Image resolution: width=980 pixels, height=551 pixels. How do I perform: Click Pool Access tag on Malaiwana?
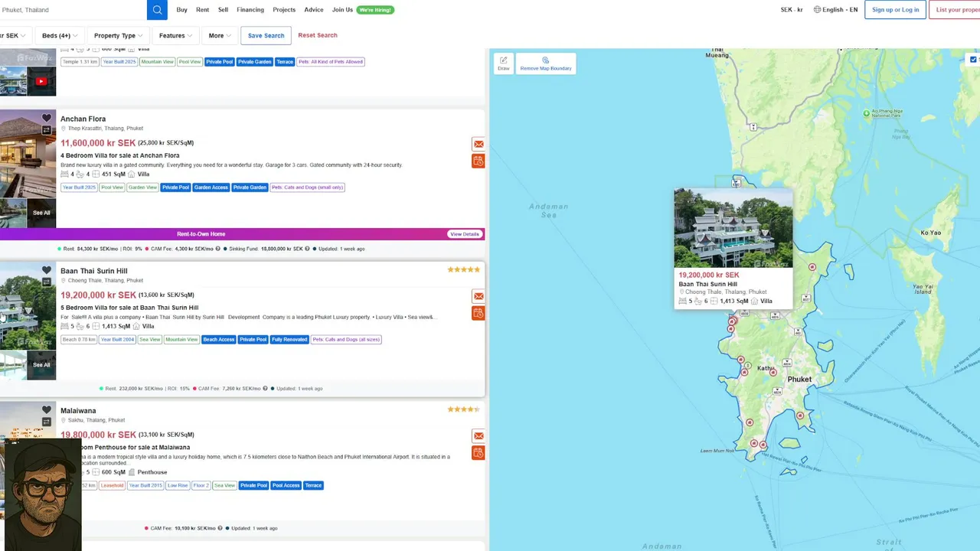click(286, 485)
